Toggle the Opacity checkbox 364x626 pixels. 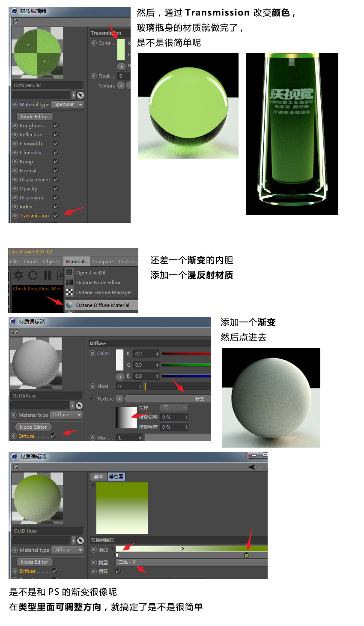tap(56, 189)
